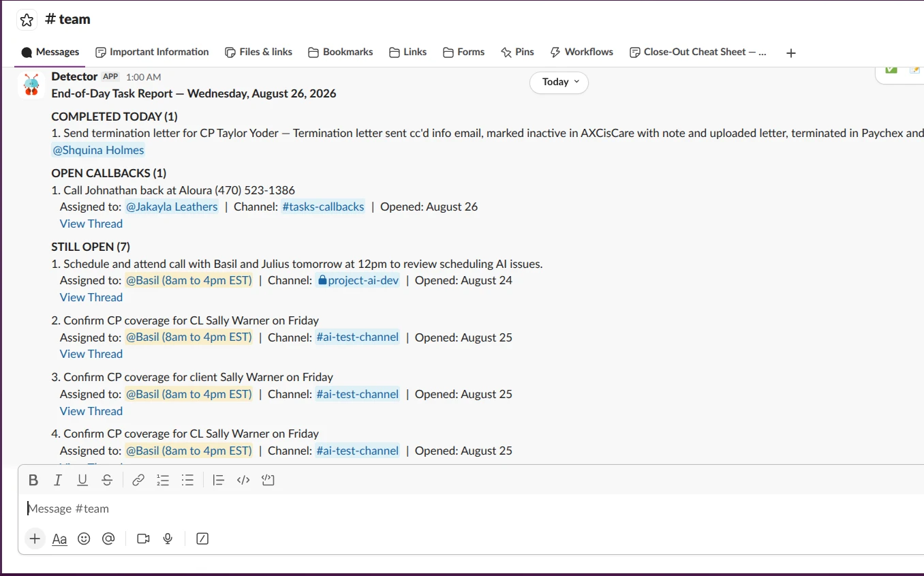Open the Bookmarks folder tab
Screen dimensions: 924x576
(x=341, y=52)
